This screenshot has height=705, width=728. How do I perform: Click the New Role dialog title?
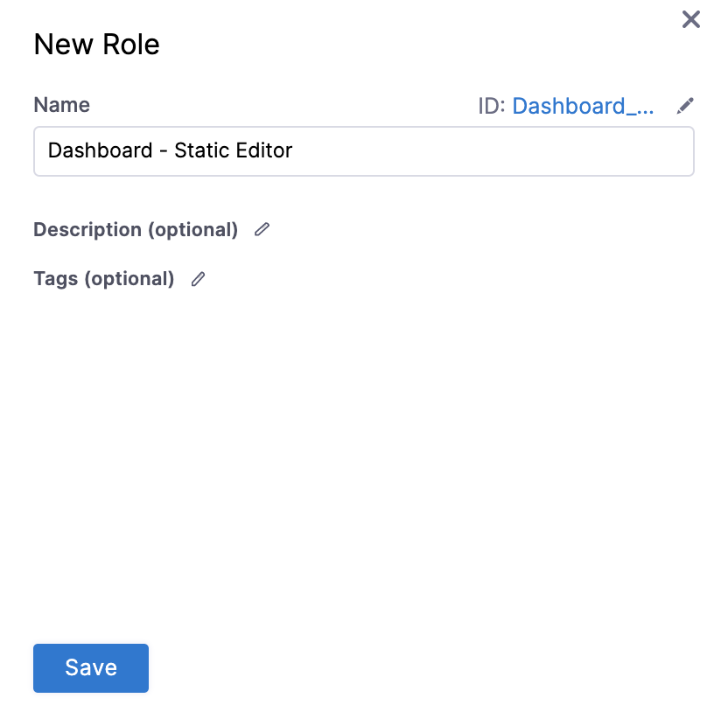(x=96, y=45)
